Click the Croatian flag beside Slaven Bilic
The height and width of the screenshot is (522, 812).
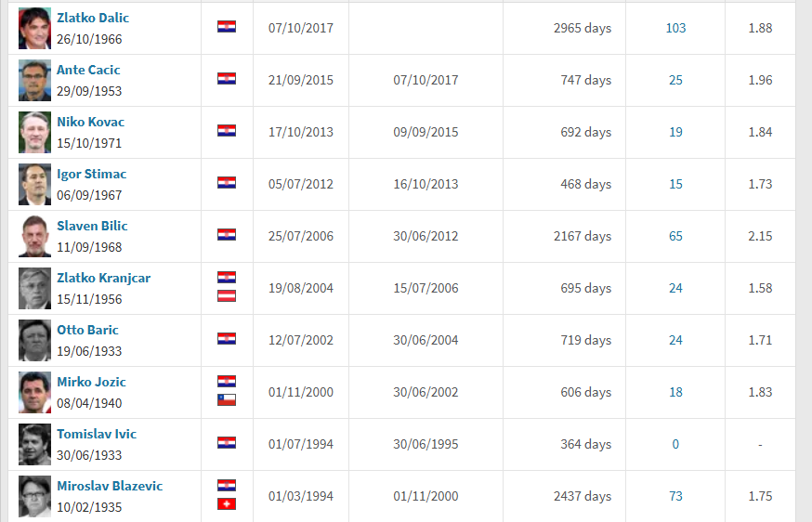coord(227,235)
